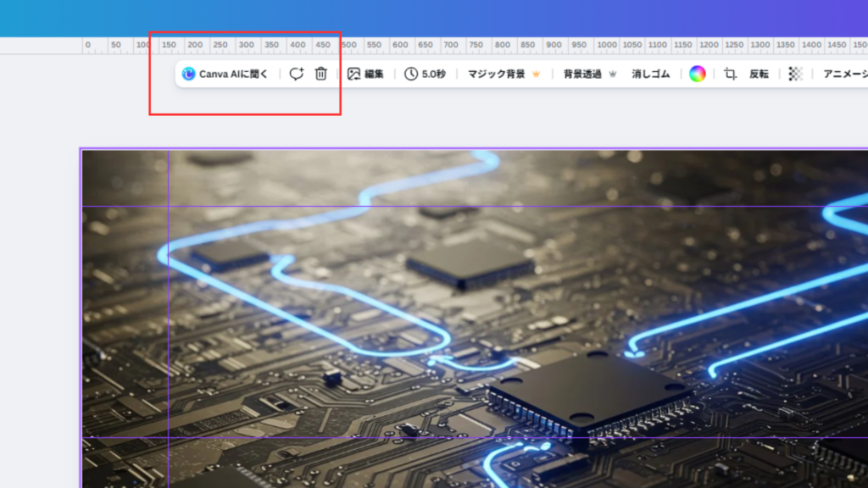Viewport: 868px width, 488px height.
Task: Activate the crop tool icon
Action: pyautogui.click(x=730, y=74)
